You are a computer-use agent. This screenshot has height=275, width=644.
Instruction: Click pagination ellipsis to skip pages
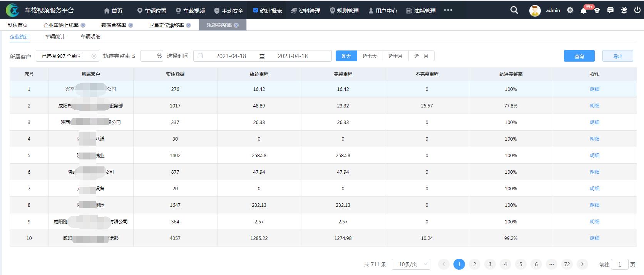(552, 264)
